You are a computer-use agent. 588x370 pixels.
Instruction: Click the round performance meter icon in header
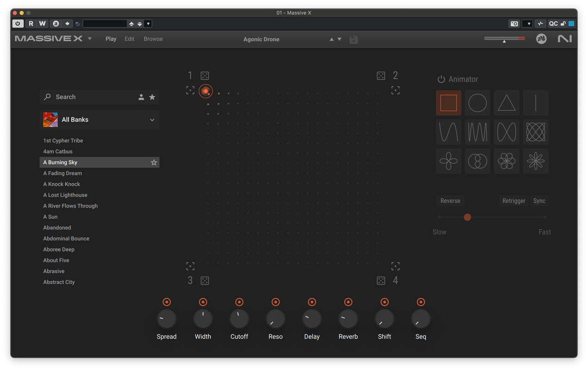[541, 39]
